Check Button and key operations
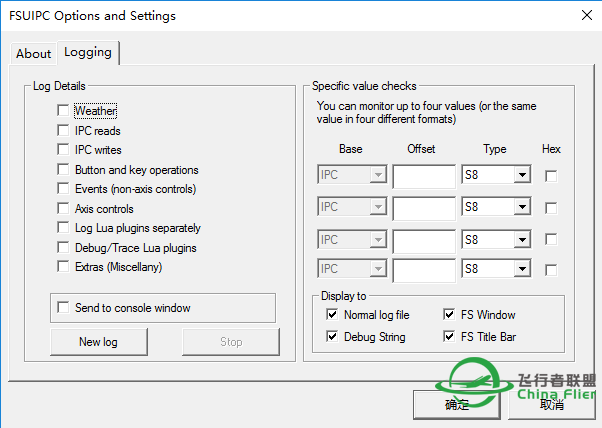Image resolution: width=602 pixels, height=428 pixels. pyautogui.click(x=64, y=170)
